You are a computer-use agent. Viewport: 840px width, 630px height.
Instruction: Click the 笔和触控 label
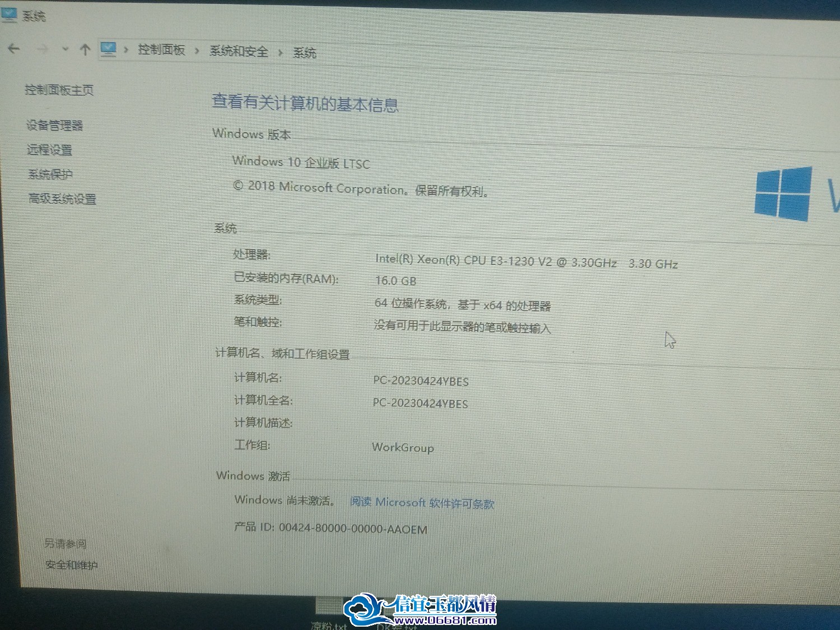(258, 322)
